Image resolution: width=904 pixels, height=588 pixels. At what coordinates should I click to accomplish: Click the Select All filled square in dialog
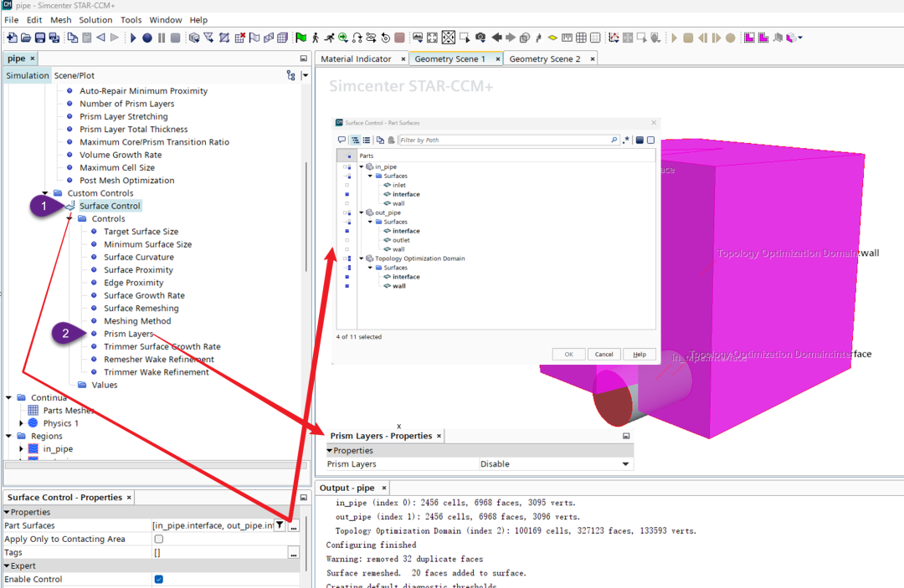tap(639, 140)
